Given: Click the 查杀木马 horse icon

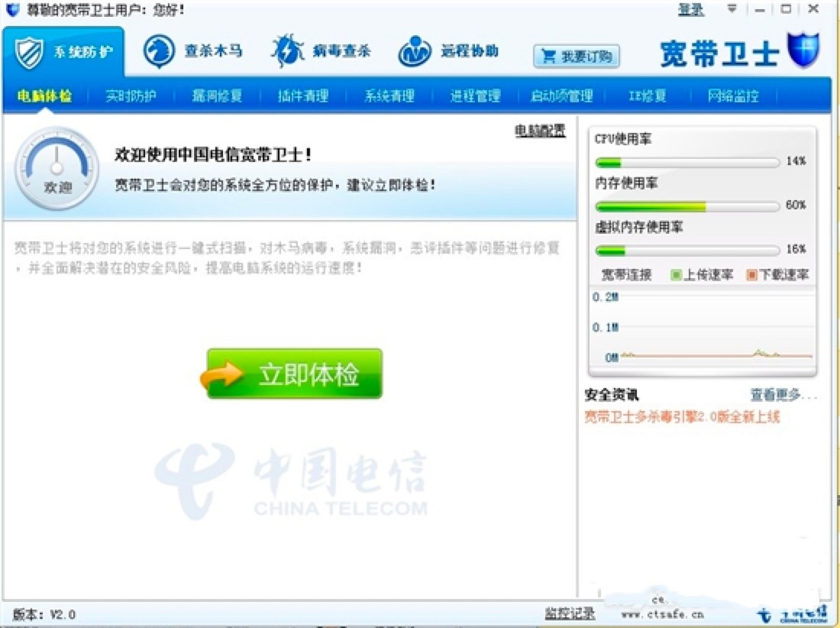Looking at the screenshot, I should (159, 51).
